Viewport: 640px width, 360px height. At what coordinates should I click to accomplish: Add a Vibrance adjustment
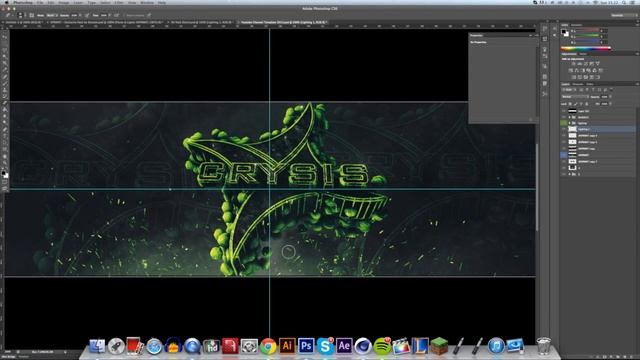tap(598, 64)
